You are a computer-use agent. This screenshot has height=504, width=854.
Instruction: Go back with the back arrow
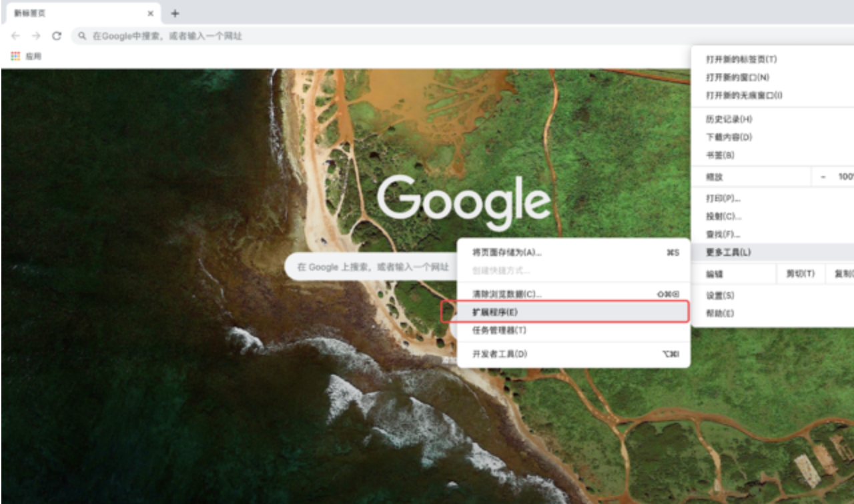(x=16, y=36)
